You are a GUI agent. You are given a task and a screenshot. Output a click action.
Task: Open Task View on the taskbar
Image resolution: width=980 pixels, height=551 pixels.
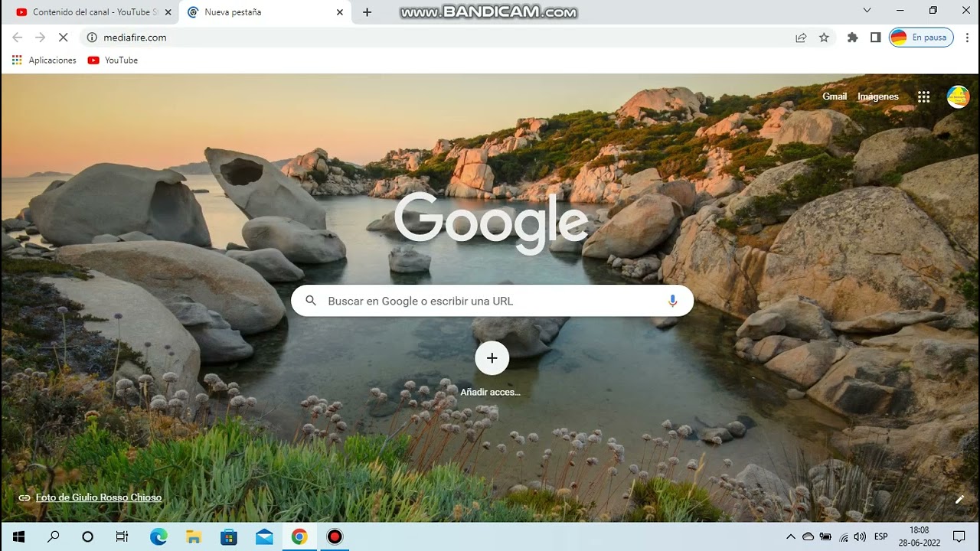[122, 536]
